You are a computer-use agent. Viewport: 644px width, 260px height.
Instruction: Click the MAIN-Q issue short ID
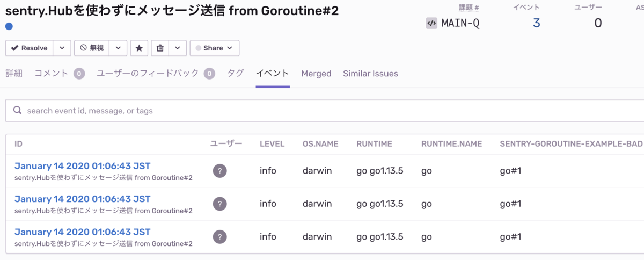[460, 23]
